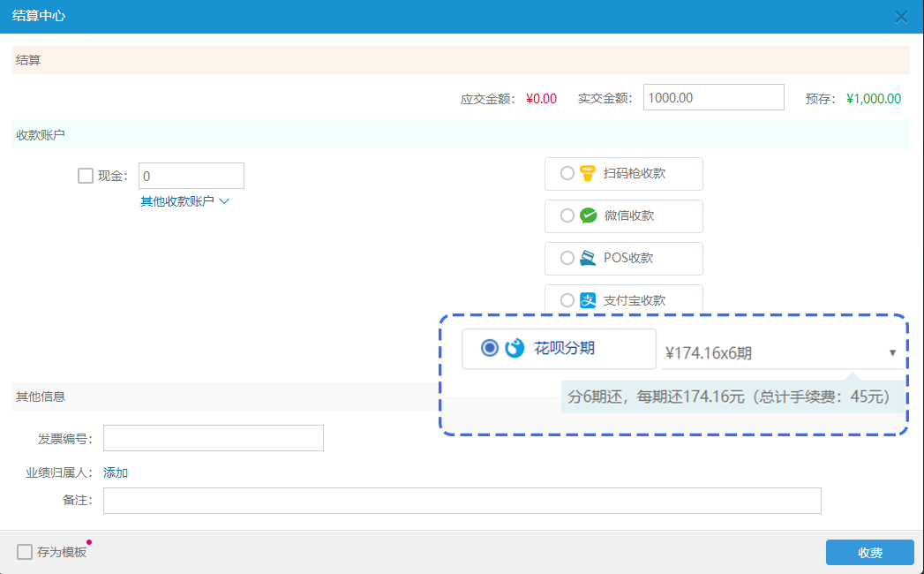Image resolution: width=924 pixels, height=574 pixels.
Task: Pick the 支付宝收款 radio option
Action: (x=567, y=300)
